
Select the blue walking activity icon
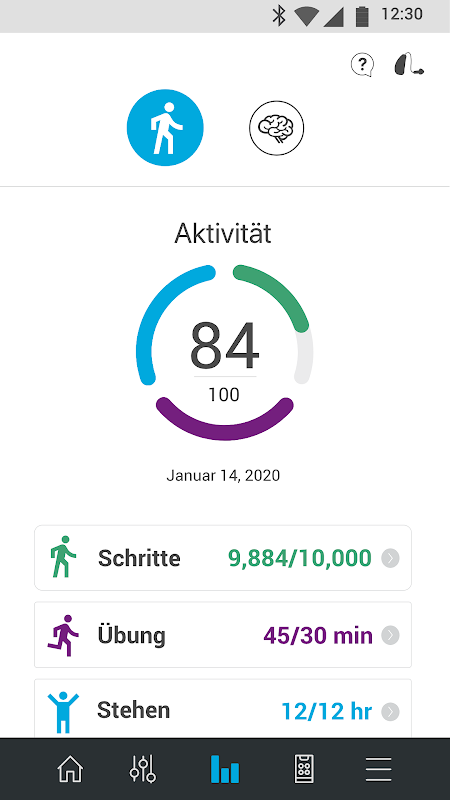[165, 128]
